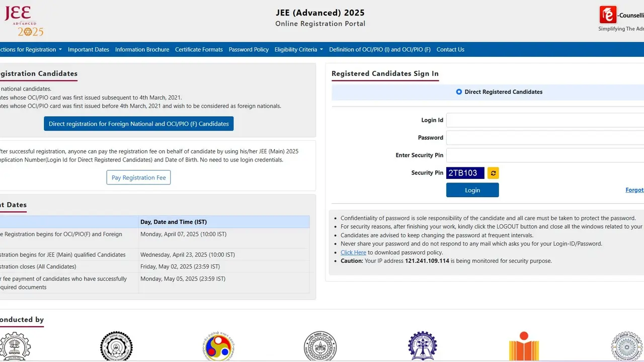Open the Instructions for Registration dropdown
The height and width of the screenshot is (362, 644).
30,49
